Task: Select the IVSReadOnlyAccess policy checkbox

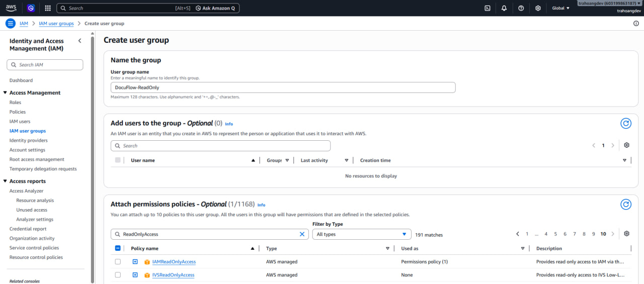Action: [x=118, y=274]
